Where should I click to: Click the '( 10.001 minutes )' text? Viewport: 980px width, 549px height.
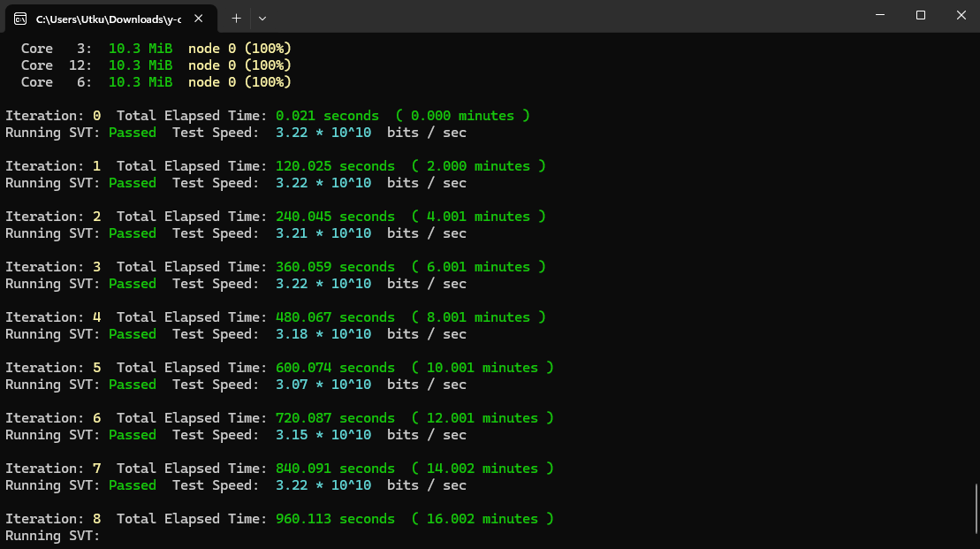click(x=482, y=368)
